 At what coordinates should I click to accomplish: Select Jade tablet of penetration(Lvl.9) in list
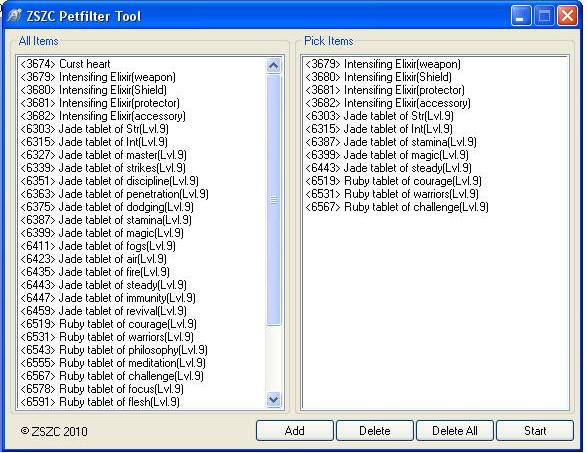[114, 194]
